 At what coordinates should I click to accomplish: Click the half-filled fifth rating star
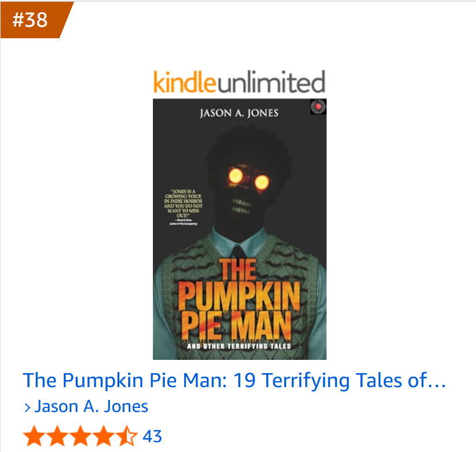pyautogui.click(x=127, y=436)
